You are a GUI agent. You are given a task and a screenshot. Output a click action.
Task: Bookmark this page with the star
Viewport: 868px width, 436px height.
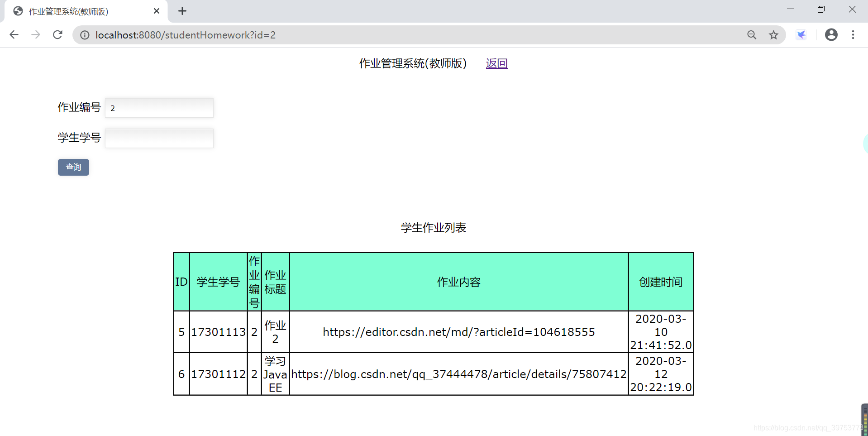(774, 35)
